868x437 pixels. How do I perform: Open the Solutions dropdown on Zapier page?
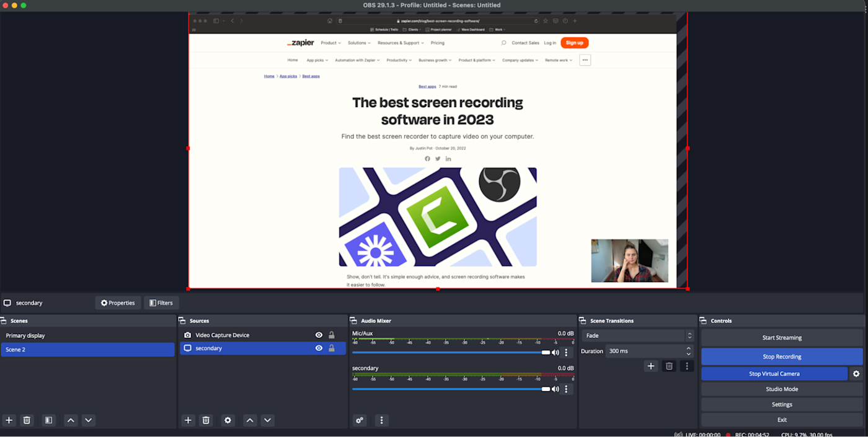coord(359,43)
